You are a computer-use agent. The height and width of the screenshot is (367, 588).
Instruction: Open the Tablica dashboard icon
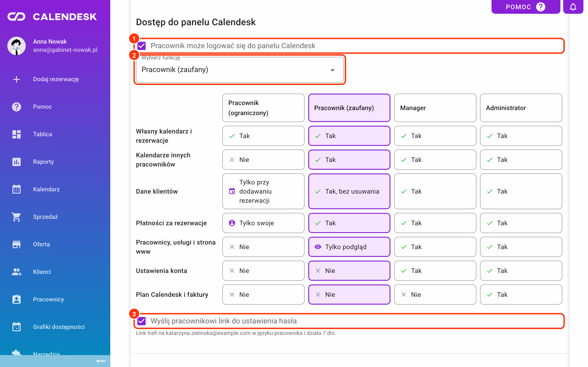[x=17, y=134]
